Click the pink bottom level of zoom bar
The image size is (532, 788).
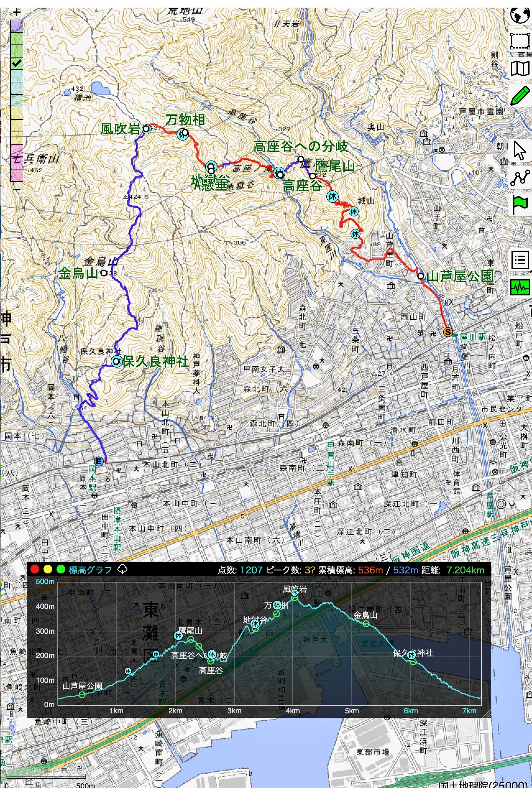click(x=16, y=175)
